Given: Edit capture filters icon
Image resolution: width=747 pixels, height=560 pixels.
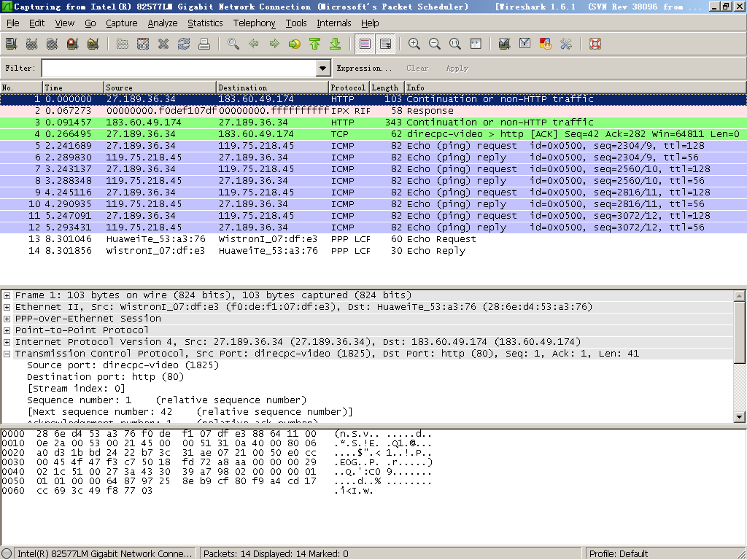Looking at the screenshot, I should [x=505, y=44].
